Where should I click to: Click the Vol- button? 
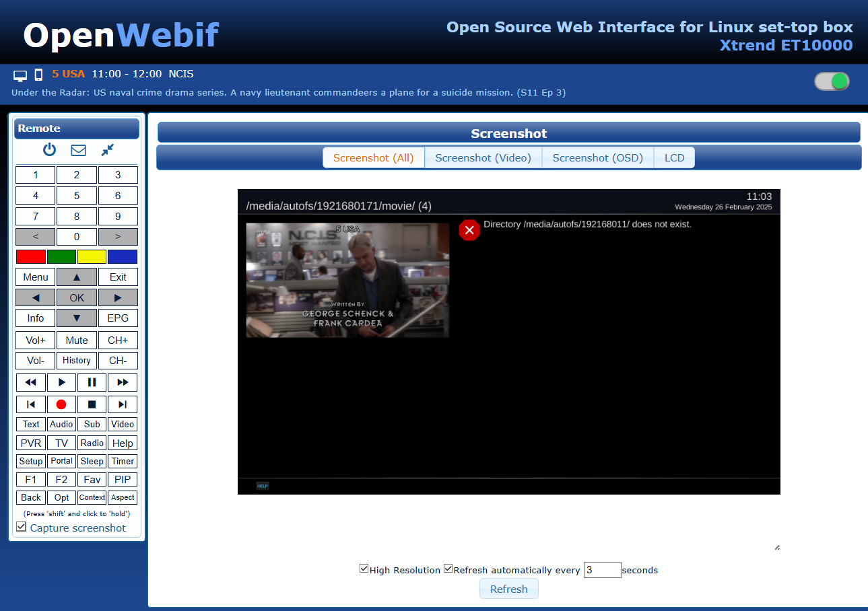click(x=36, y=361)
